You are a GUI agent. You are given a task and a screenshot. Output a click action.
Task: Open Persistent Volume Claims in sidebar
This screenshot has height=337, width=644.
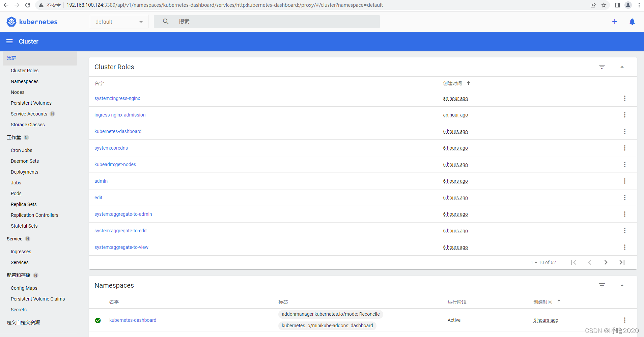tap(38, 299)
